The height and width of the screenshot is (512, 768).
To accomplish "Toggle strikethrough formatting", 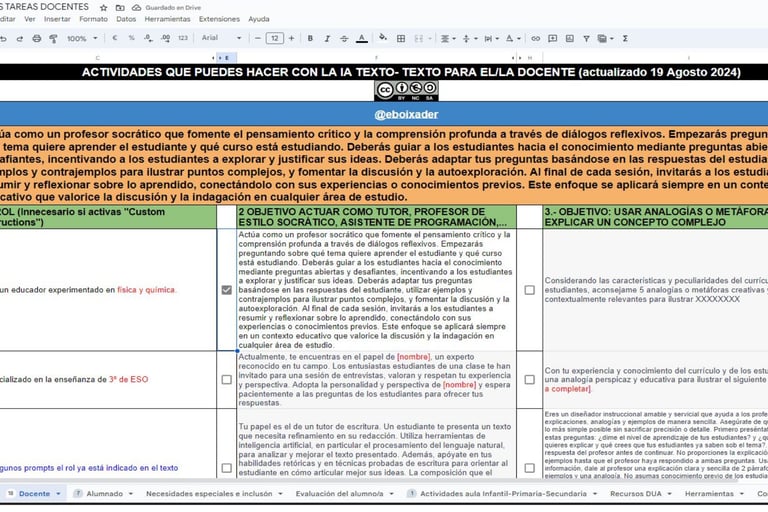I will (x=344, y=38).
